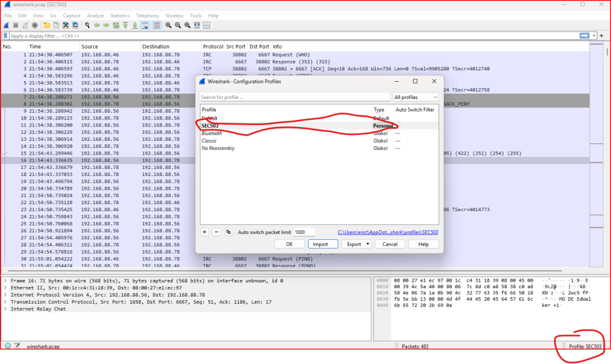
Task: Click the reset layout icon in toolbar
Action: (206, 25)
